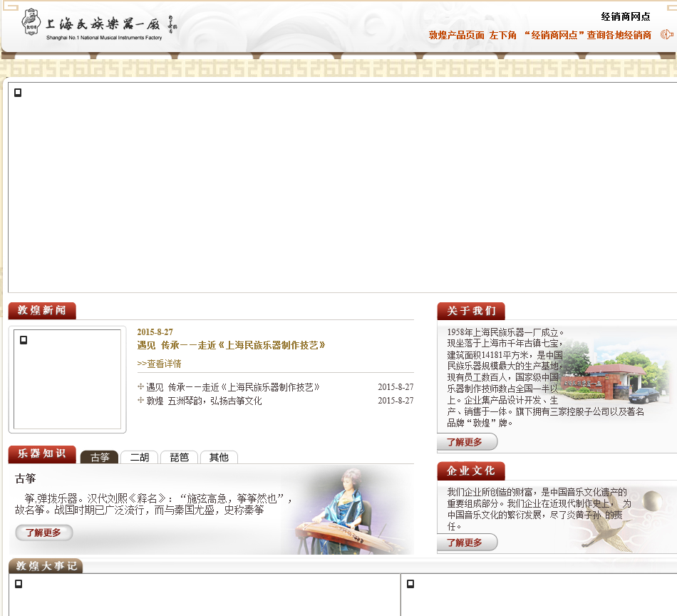The image size is (677, 616).
Task: Open the 关于我们 section heading
Action: (x=470, y=311)
